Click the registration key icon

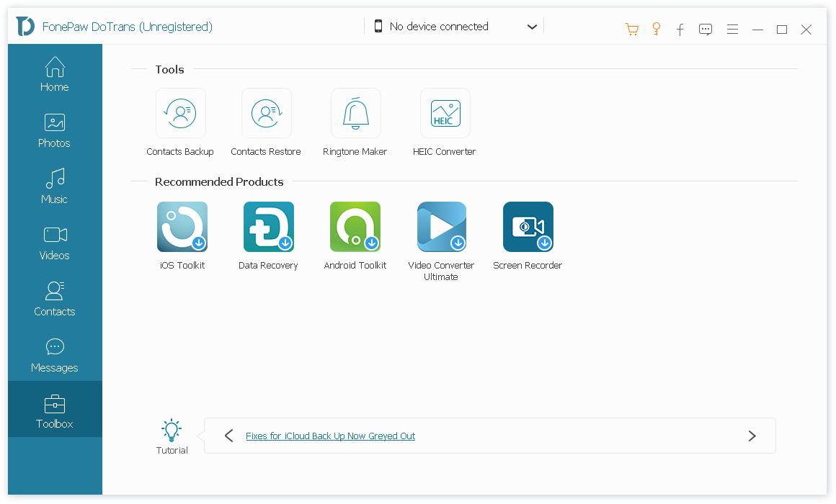(x=657, y=30)
